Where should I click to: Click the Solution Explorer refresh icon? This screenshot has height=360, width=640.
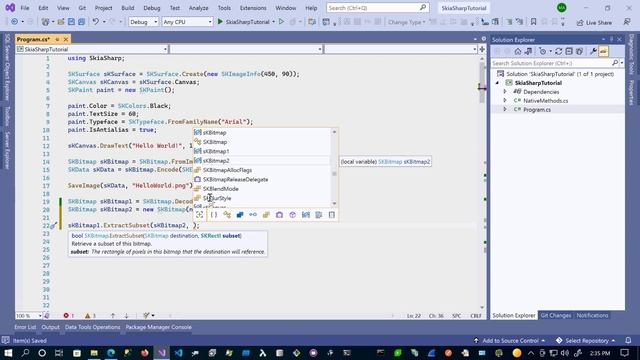coord(558,51)
